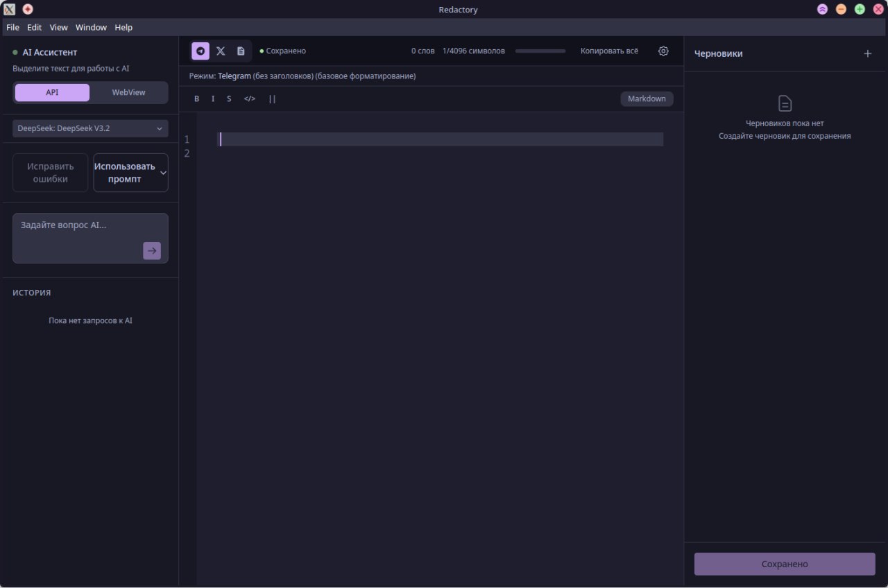The height and width of the screenshot is (588, 888).
Task: Apply bold formatting (B)
Action: pyautogui.click(x=196, y=98)
